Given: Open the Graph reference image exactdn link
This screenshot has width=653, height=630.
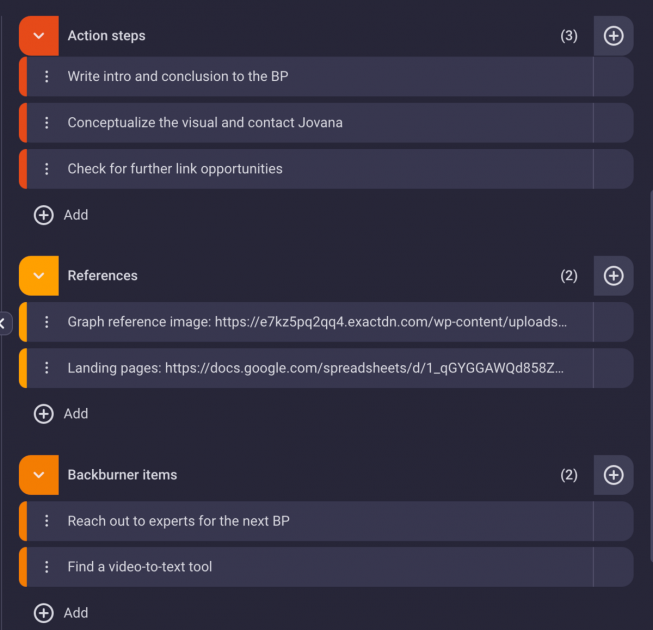Looking at the screenshot, I should pos(391,322).
